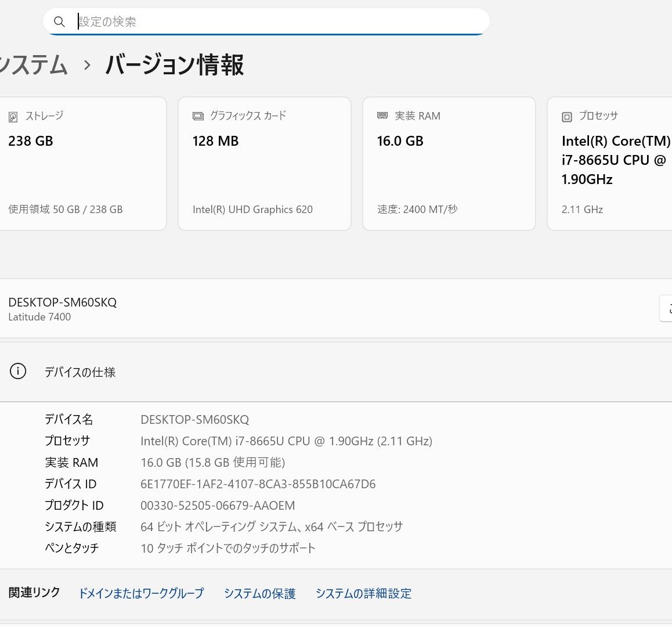Click the storage disk icon
Image resolution: width=672 pixels, height=627 pixels.
click(13, 117)
